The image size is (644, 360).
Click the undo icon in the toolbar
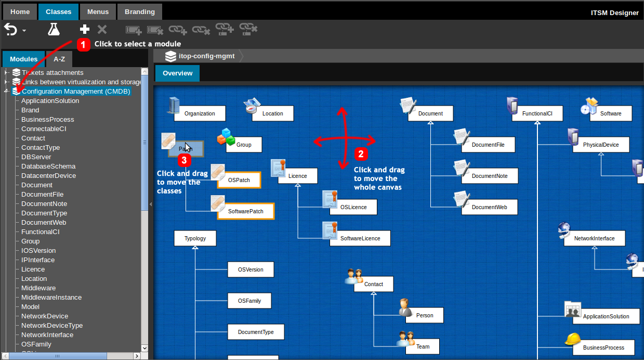tap(10, 29)
